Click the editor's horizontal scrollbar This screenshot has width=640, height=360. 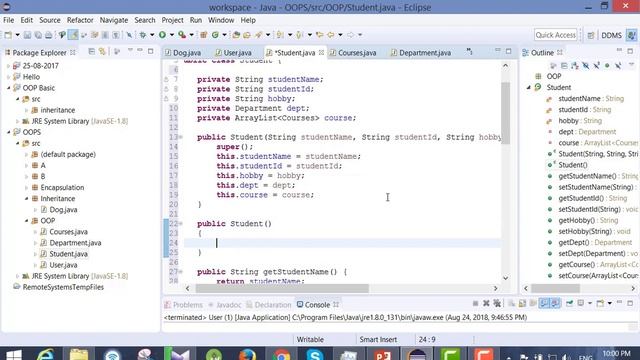point(282,288)
